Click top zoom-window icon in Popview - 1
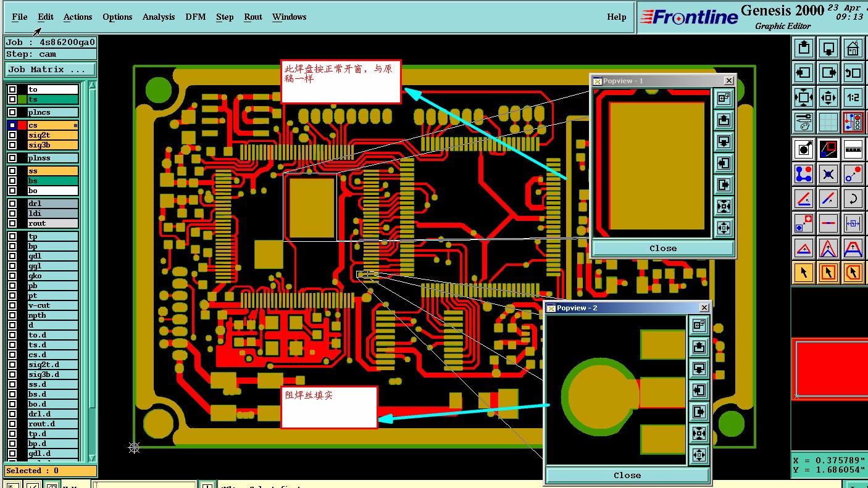This screenshot has width=868, height=488. tap(724, 98)
